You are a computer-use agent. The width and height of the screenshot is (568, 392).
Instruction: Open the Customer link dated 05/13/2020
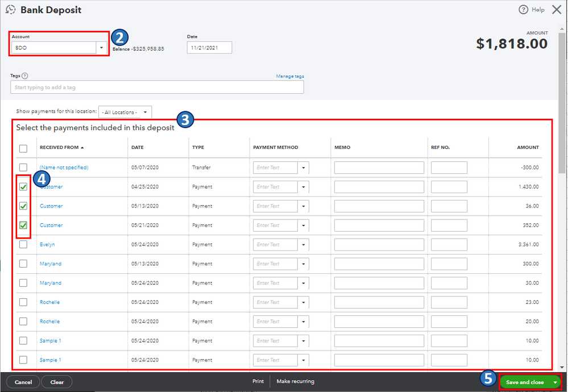click(x=51, y=206)
